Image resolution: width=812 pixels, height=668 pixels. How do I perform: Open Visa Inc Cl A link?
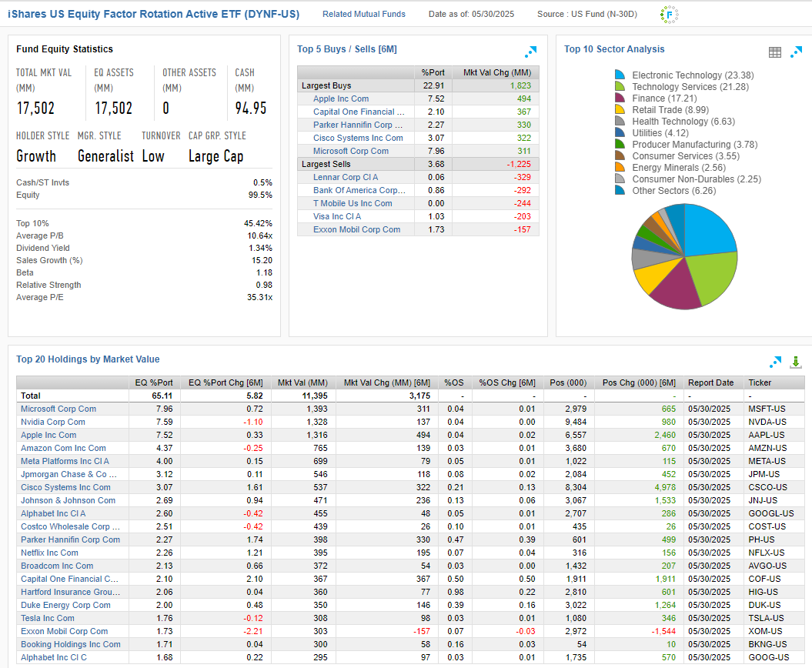[337, 216]
